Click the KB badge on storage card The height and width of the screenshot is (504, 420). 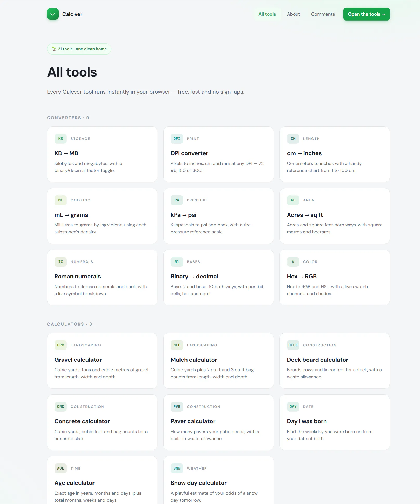61,139
